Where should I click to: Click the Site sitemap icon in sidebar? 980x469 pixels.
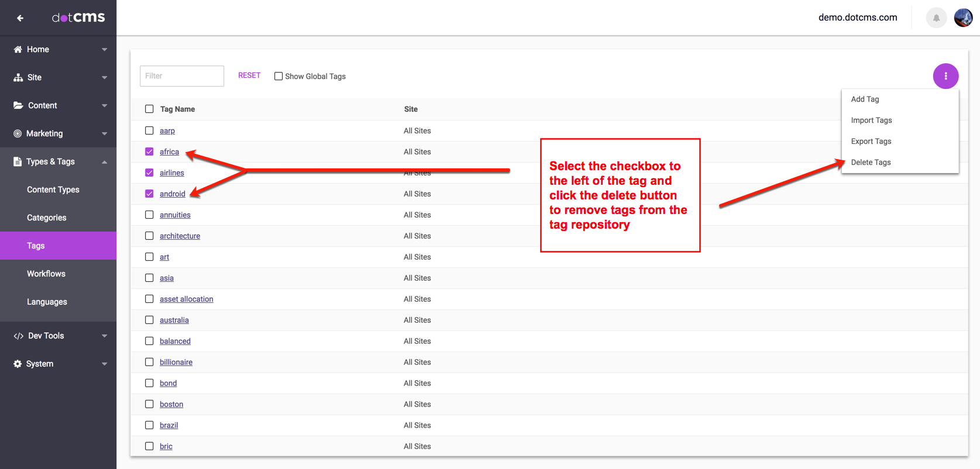[18, 78]
